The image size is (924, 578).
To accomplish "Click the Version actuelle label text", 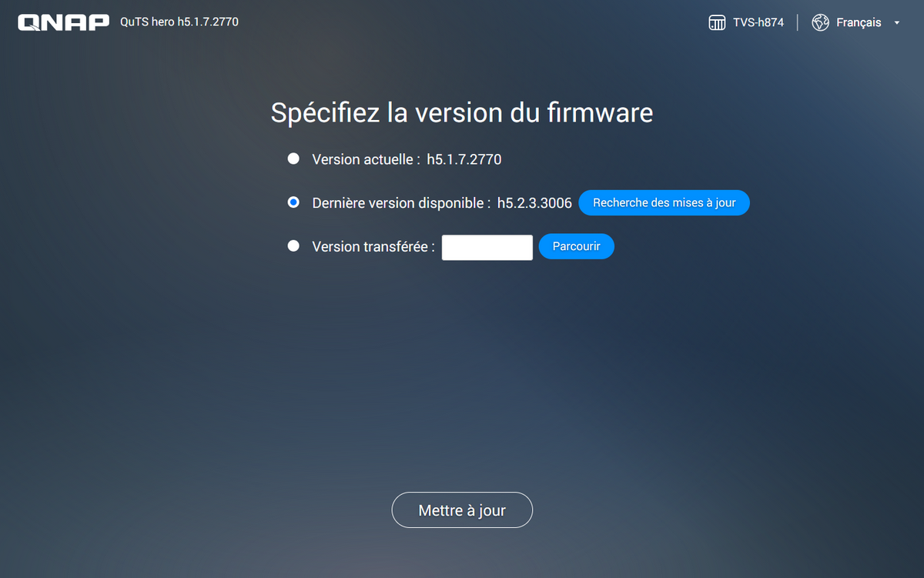I will (x=366, y=159).
